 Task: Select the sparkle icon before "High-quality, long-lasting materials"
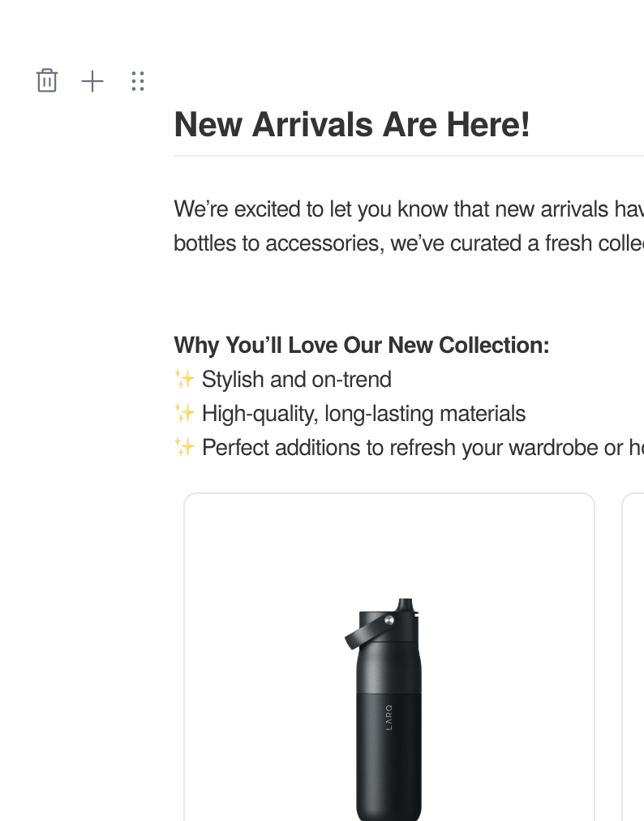coord(183,413)
